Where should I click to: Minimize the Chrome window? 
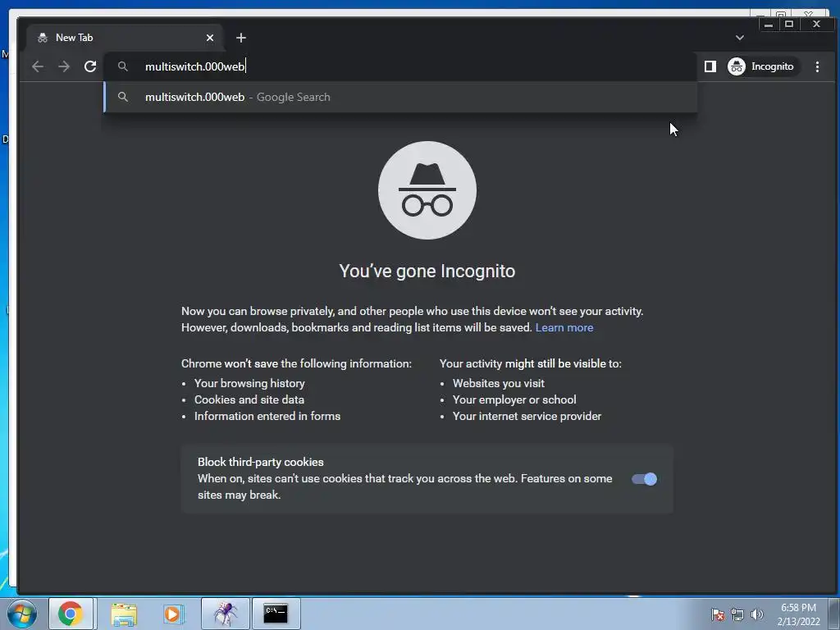[768, 24]
